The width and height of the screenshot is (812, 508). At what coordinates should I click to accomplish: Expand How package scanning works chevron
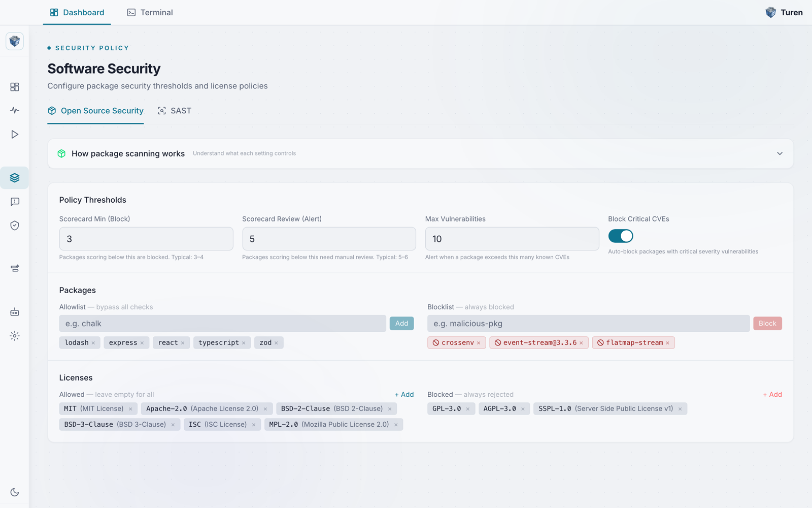click(780, 153)
